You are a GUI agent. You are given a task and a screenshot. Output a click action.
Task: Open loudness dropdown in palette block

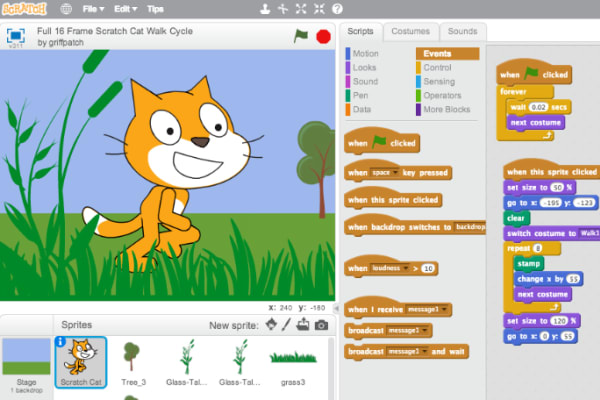[x=390, y=268]
